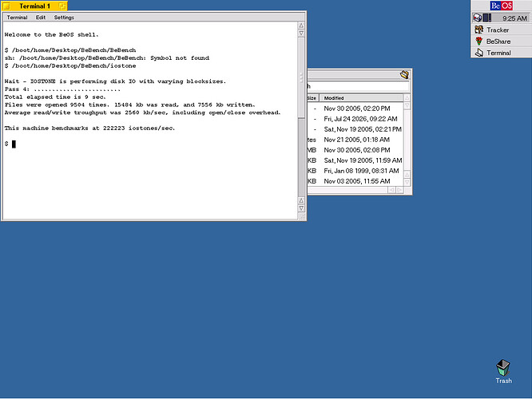Click the Terminal command prompt cursor
The image size is (532, 399).
(x=14, y=144)
